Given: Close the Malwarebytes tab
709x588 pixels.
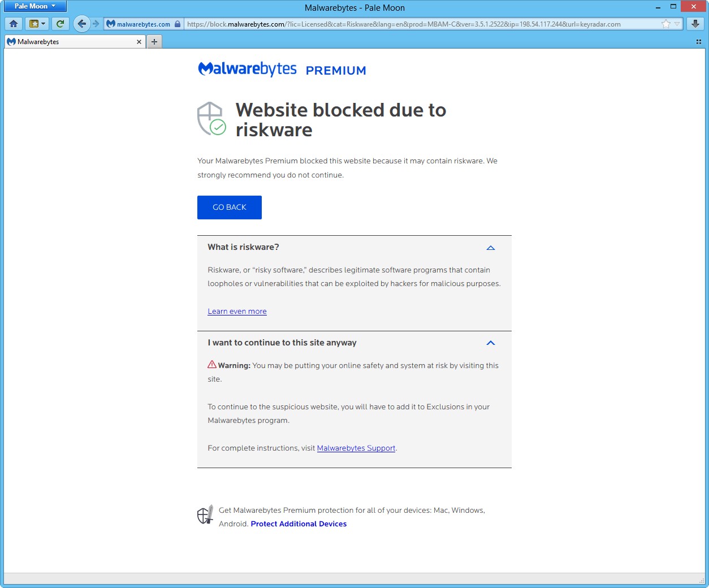Looking at the screenshot, I should pos(139,41).
